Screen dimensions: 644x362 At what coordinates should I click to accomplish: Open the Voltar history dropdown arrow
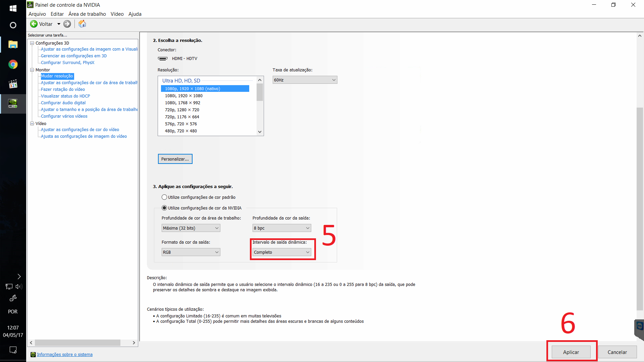click(59, 24)
